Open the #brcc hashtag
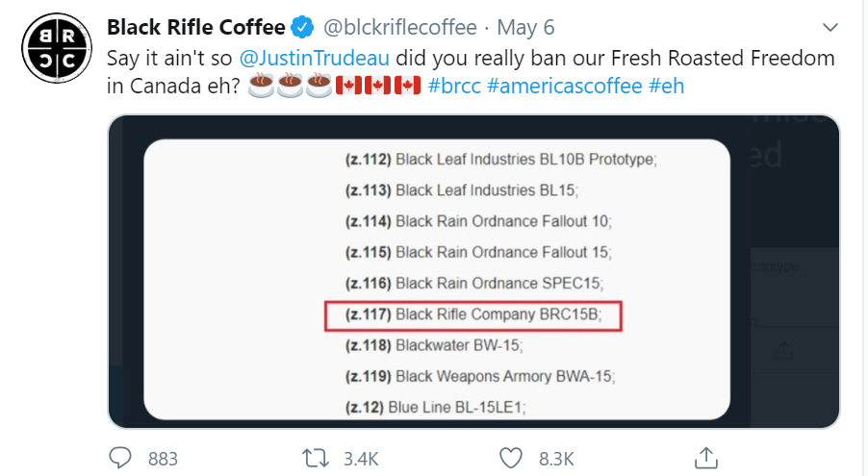 (x=454, y=86)
